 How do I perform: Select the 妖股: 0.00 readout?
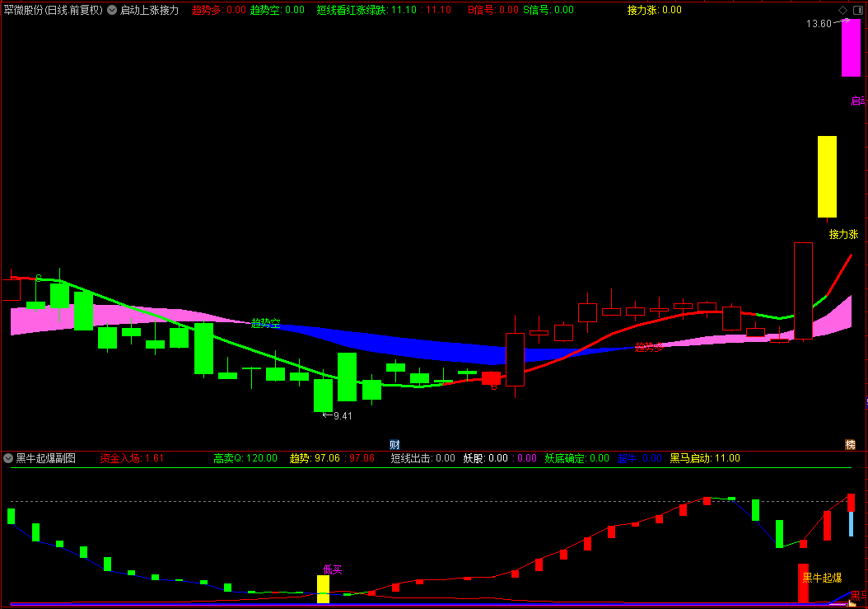(486, 458)
